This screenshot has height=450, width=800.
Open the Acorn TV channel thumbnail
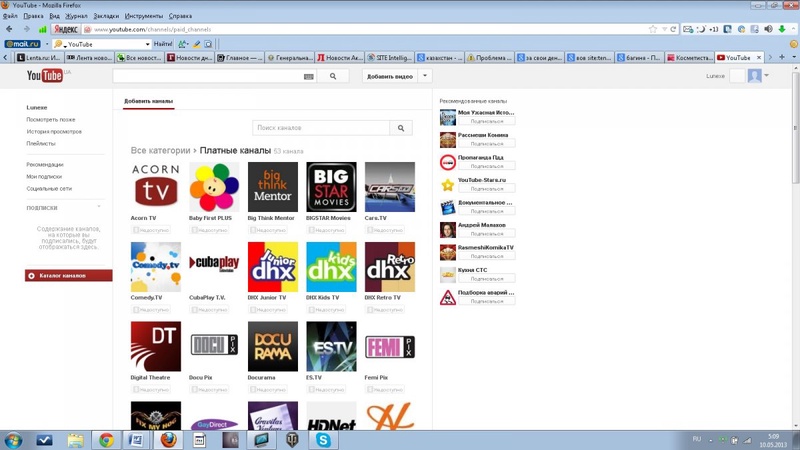point(156,187)
